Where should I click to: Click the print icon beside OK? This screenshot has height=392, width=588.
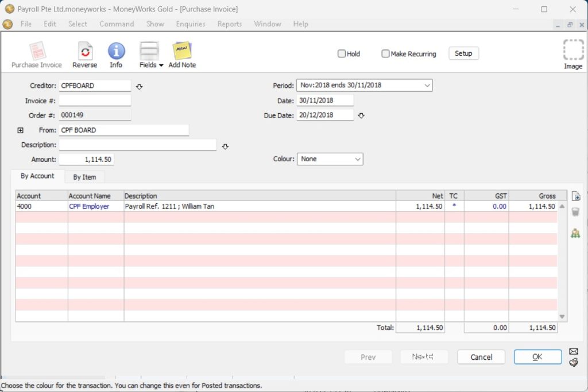[573, 362]
